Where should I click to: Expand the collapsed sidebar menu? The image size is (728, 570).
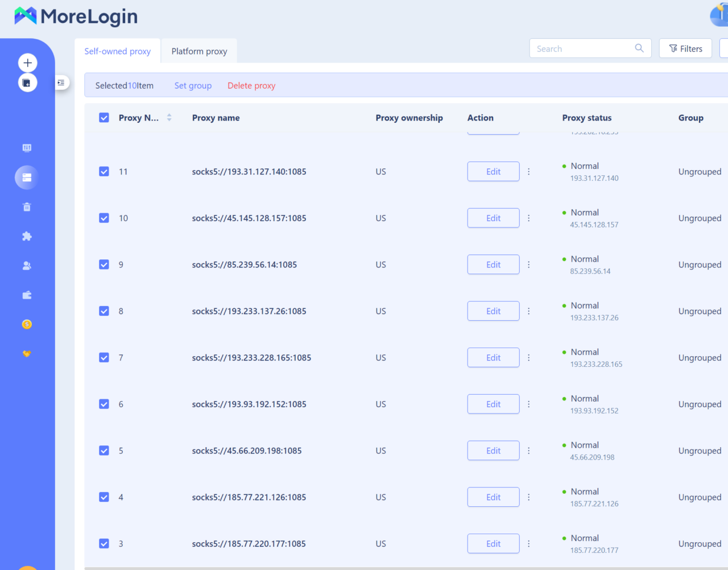(x=61, y=83)
